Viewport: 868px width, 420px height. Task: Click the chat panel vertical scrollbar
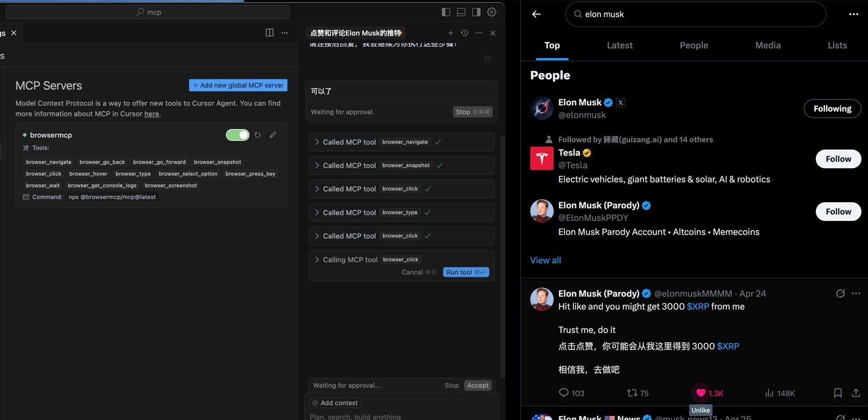click(503, 256)
